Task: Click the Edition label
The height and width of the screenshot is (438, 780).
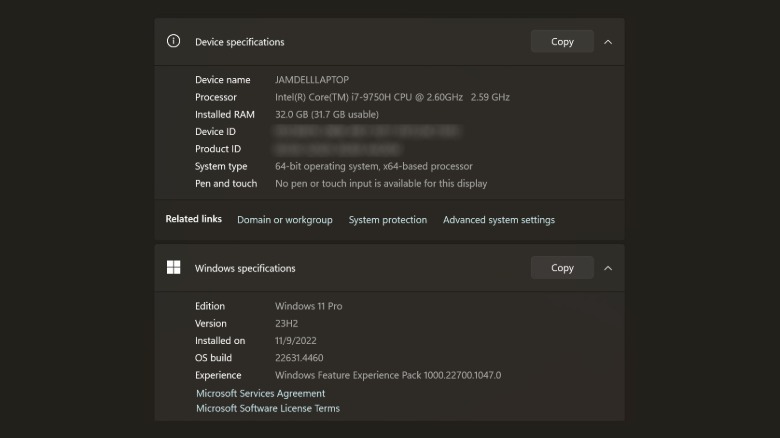Action: 209,306
